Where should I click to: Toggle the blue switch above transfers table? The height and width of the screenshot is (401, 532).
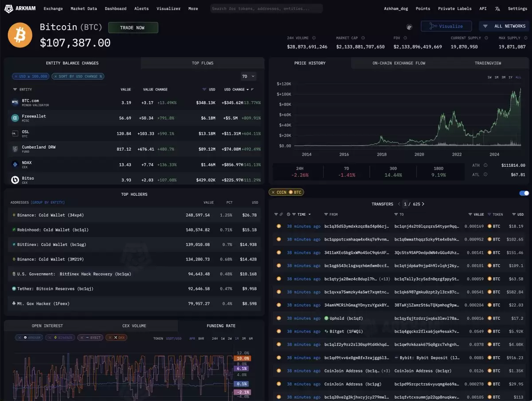click(524, 193)
